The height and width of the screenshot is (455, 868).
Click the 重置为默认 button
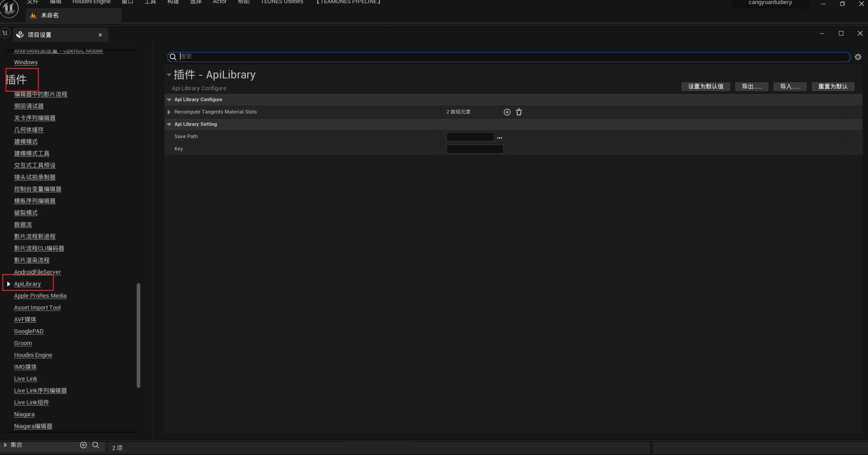833,87
